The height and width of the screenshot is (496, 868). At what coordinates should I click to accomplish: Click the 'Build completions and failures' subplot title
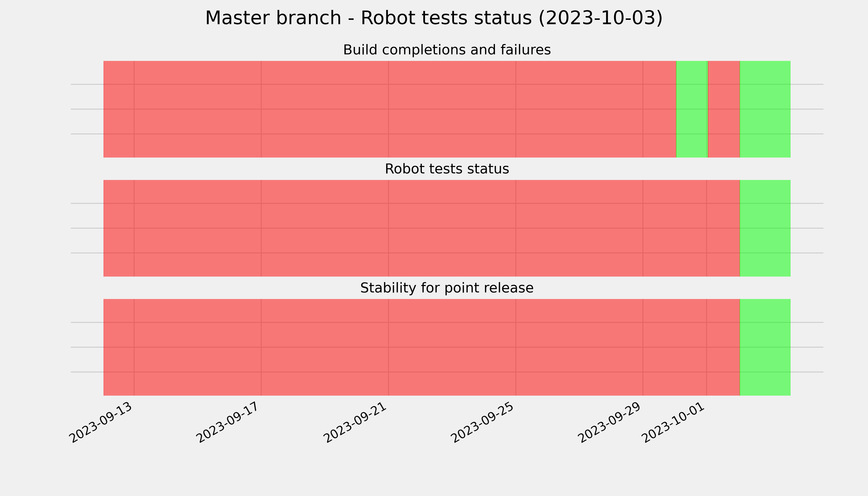[447, 50]
